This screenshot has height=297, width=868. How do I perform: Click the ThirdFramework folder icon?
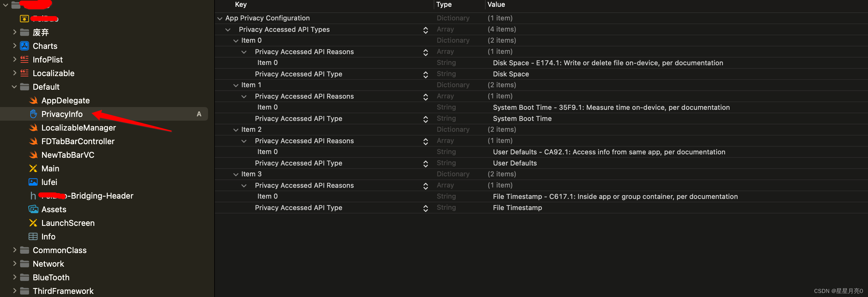tap(24, 291)
